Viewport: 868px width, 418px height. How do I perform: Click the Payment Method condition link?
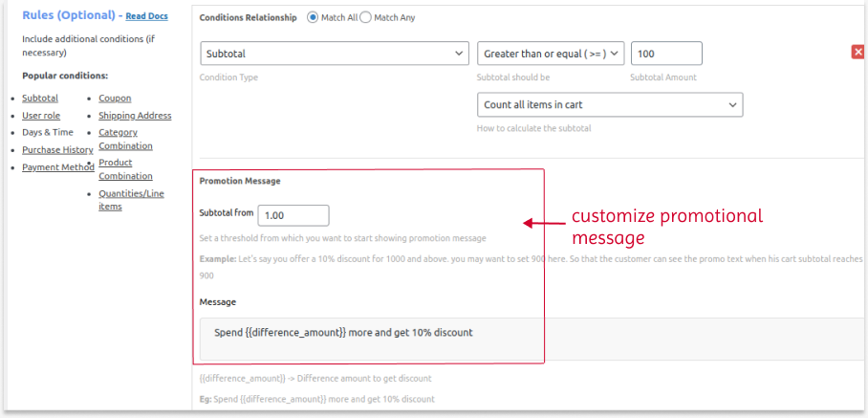58,166
